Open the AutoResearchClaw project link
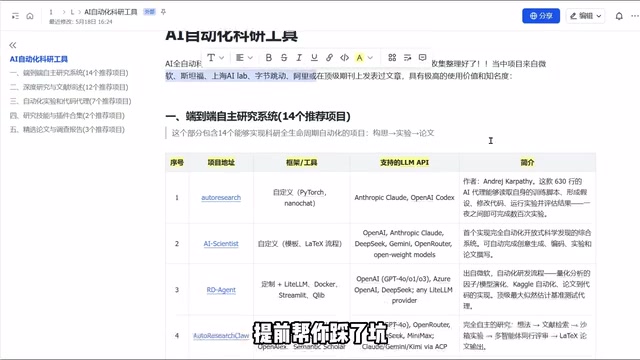The height and width of the screenshot is (360, 640). (221, 336)
